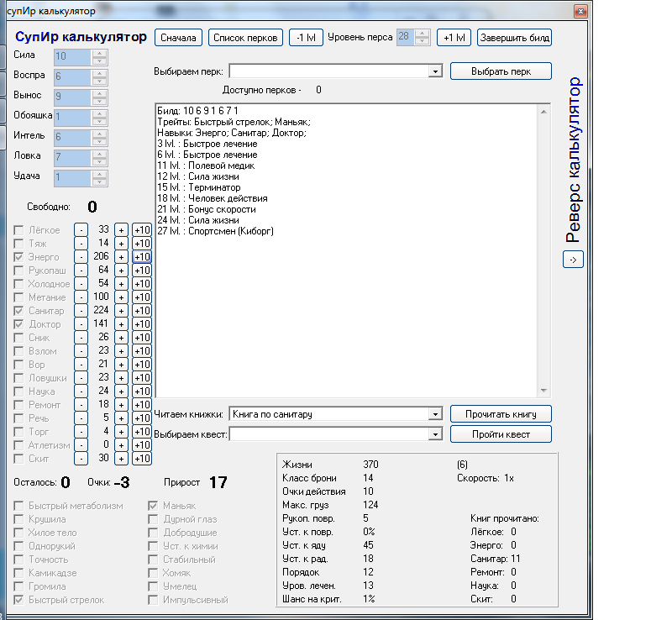Screen dimensions: 672x620
Task: Click plus button for Рукопаш skill
Action: [121, 271]
